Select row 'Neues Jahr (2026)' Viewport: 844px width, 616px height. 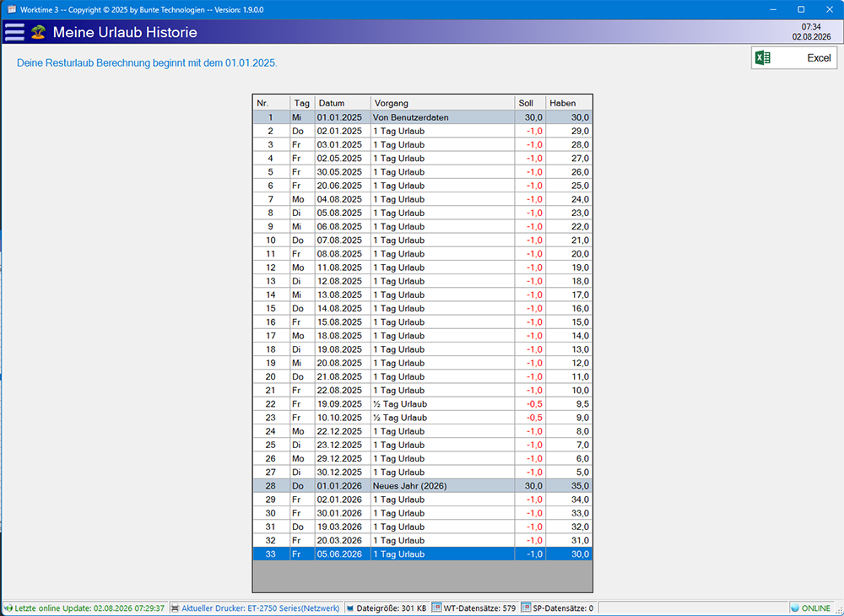click(x=423, y=486)
